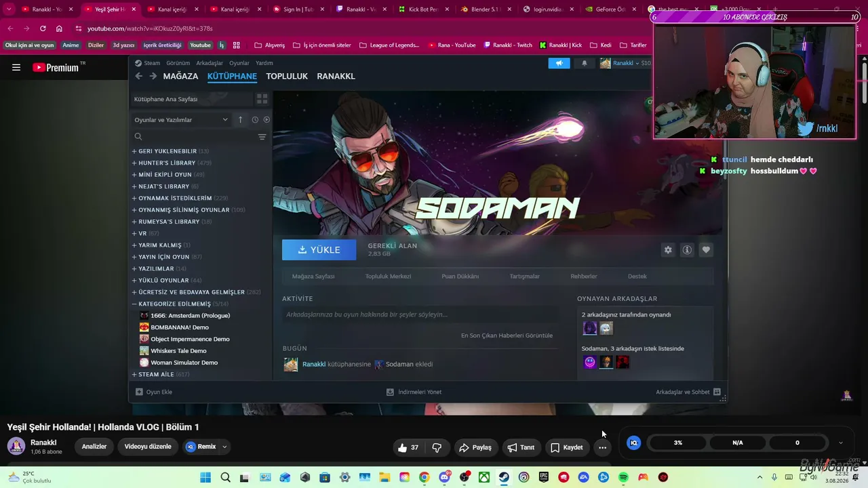Click the ready-to-play filter icon in library
The height and width of the screenshot is (488, 868).
(x=267, y=120)
